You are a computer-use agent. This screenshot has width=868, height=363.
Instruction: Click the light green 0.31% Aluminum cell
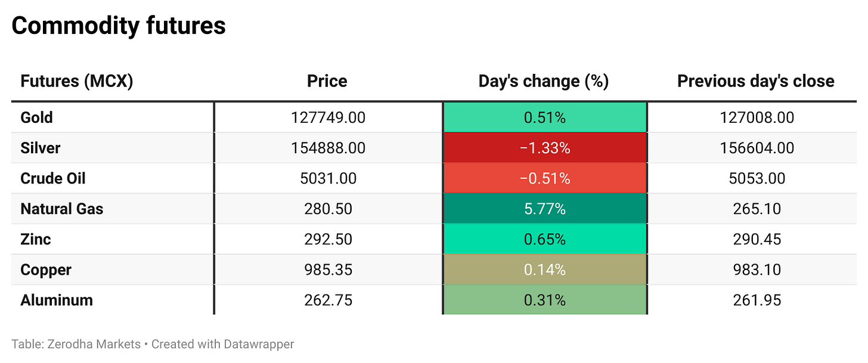[544, 300]
